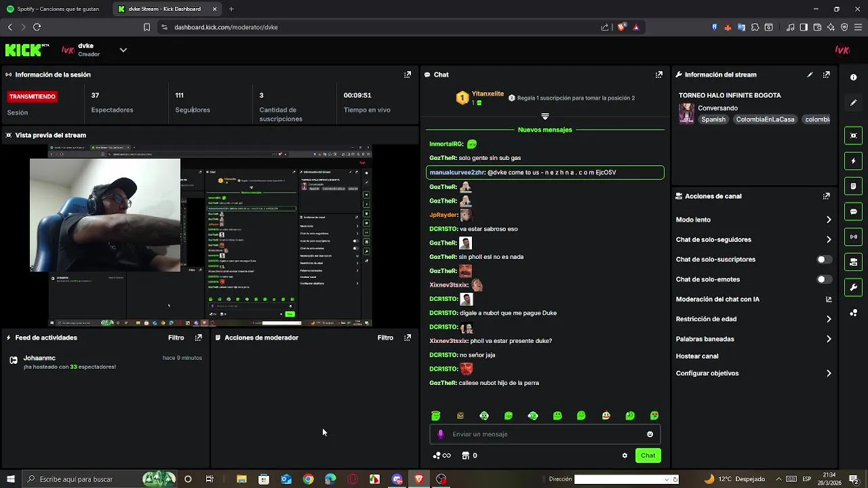Pop out the Chat panel
The height and width of the screenshot is (488, 868).
tap(658, 75)
